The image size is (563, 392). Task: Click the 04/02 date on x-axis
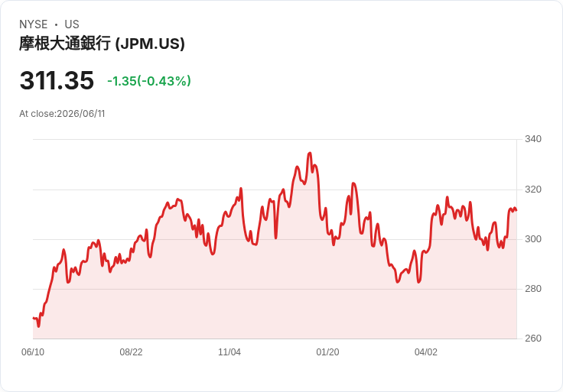pos(426,352)
